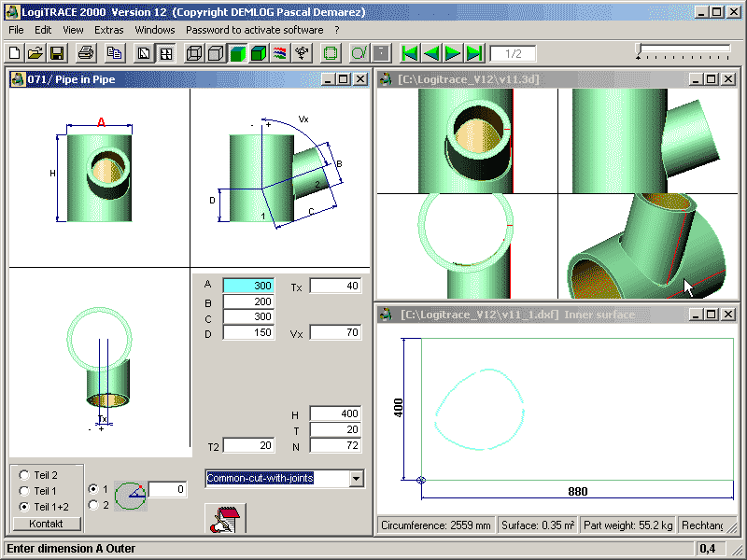Click the v11.3d window title icon
747x560 pixels.
[x=387, y=79]
